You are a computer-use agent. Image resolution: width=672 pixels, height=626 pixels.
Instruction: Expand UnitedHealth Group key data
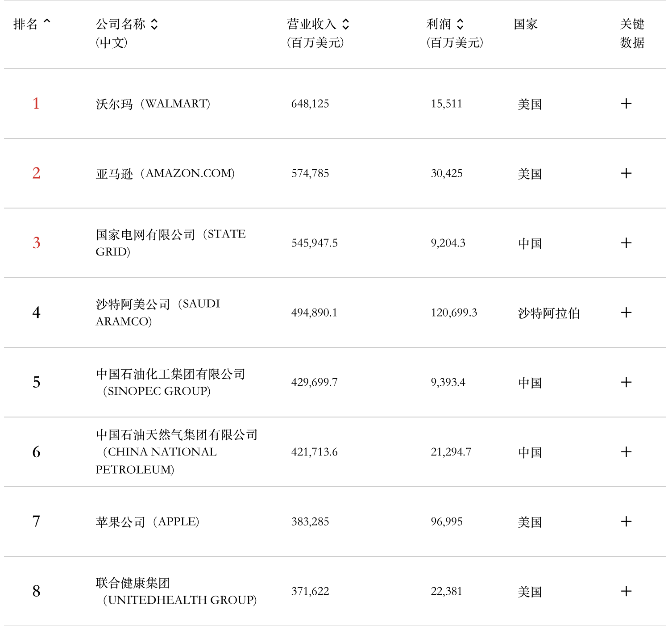(x=626, y=591)
